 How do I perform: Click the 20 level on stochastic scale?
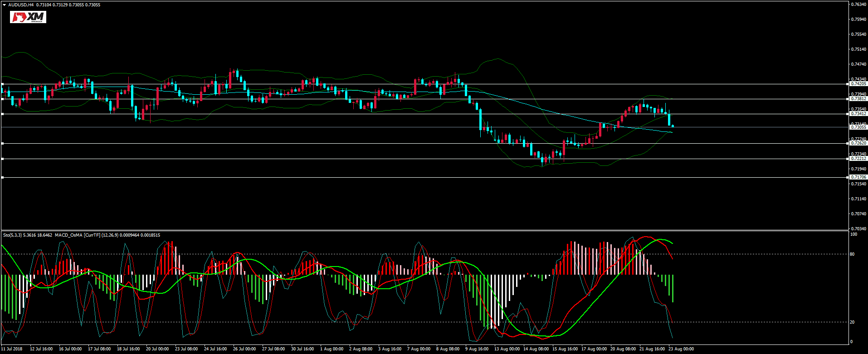click(x=852, y=322)
